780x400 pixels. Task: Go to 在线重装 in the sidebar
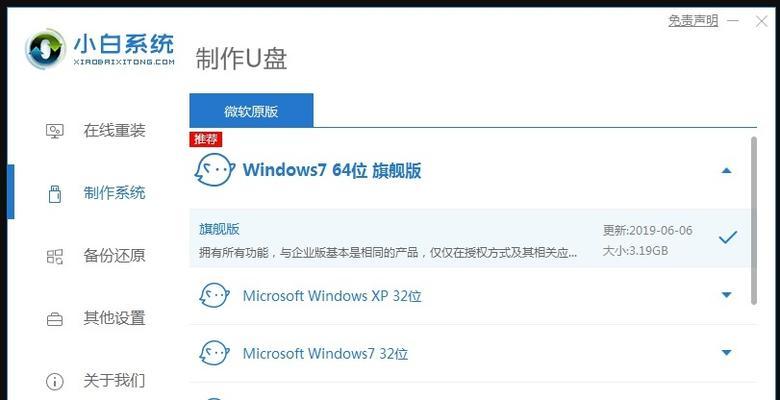114,130
